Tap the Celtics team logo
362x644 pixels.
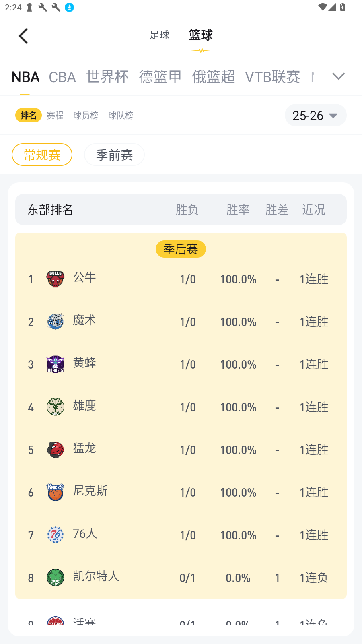pyautogui.click(x=56, y=578)
